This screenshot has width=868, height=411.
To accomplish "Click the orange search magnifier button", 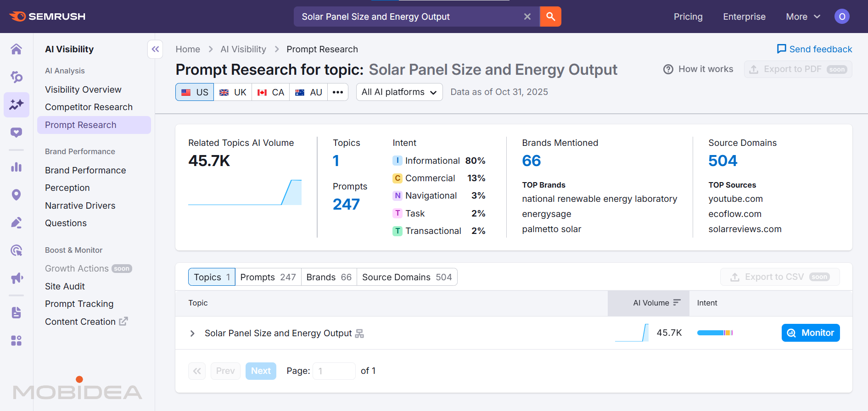I will 550,17.
